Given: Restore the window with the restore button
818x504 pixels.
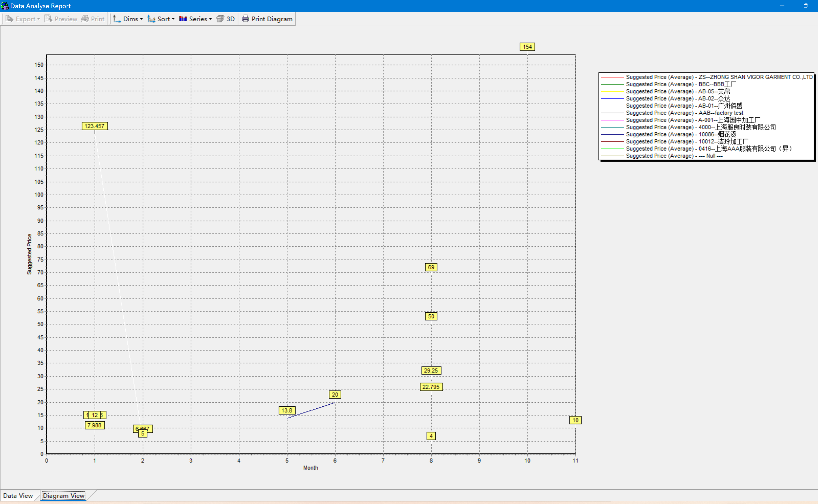Looking at the screenshot, I should [x=805, y=6].
